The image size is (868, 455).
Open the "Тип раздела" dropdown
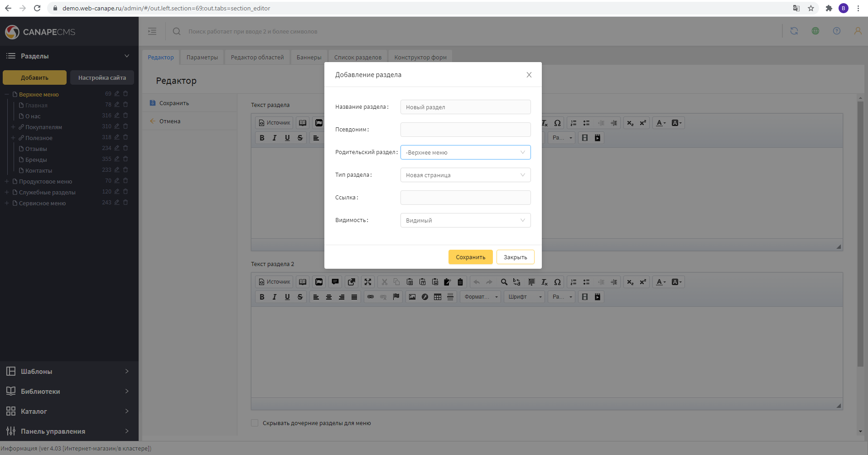465,175
